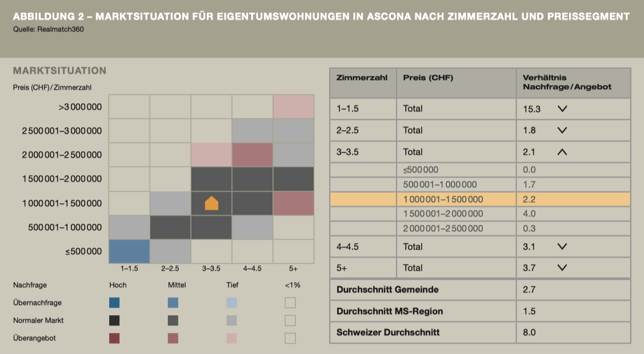Click the dark Normaler Markt Hoch square
The image size is (644, 354).
click(x=114, y=320)
